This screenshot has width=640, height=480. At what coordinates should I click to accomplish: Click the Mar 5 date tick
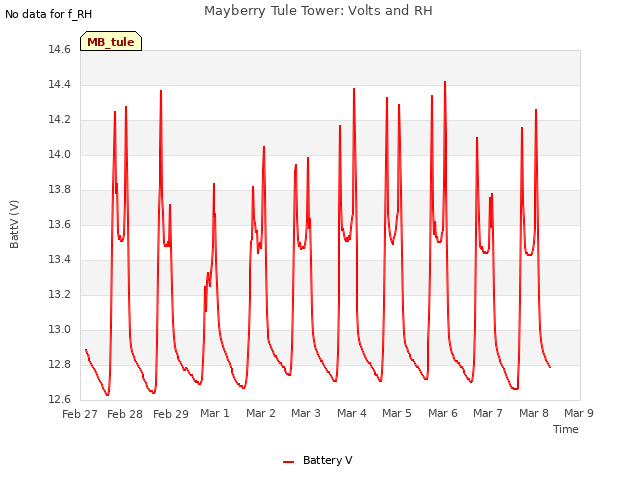click(x=397, y=413)
